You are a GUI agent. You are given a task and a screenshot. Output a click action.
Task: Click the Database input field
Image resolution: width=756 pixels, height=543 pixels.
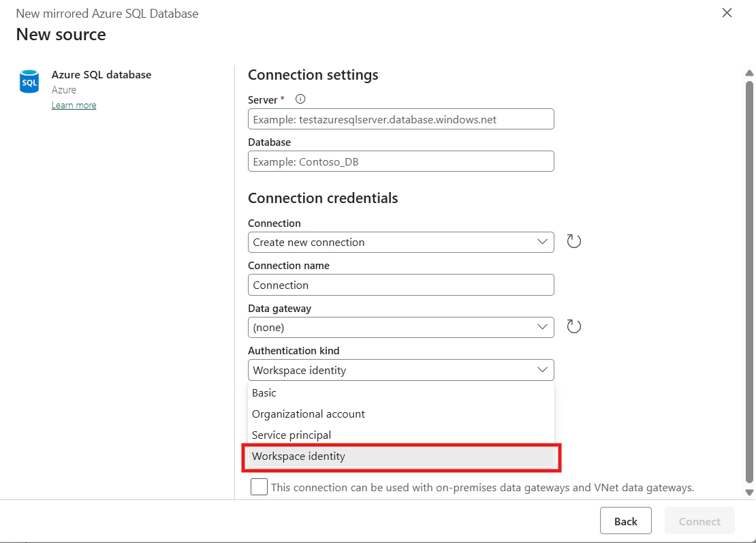(400, 161)
